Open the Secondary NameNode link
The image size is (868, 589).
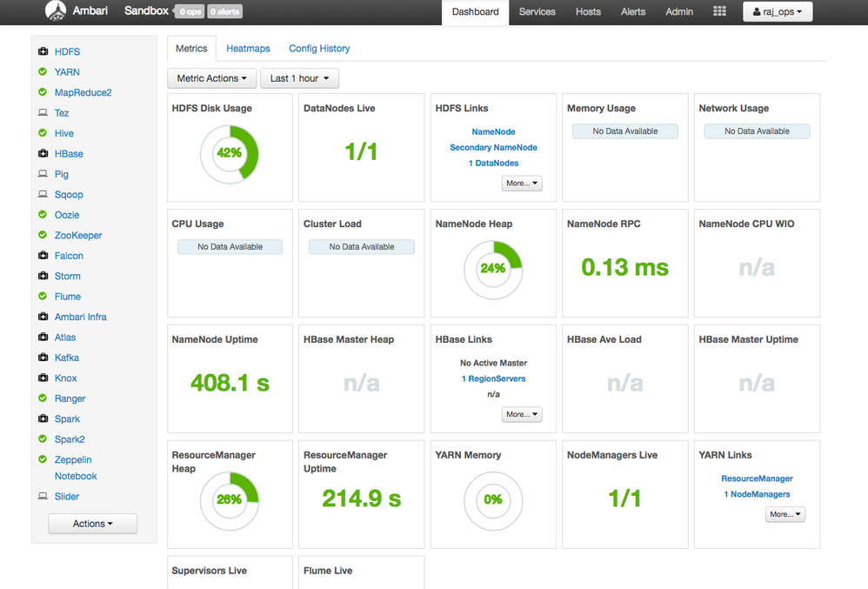pyautogui.click(x=493, y=148)
